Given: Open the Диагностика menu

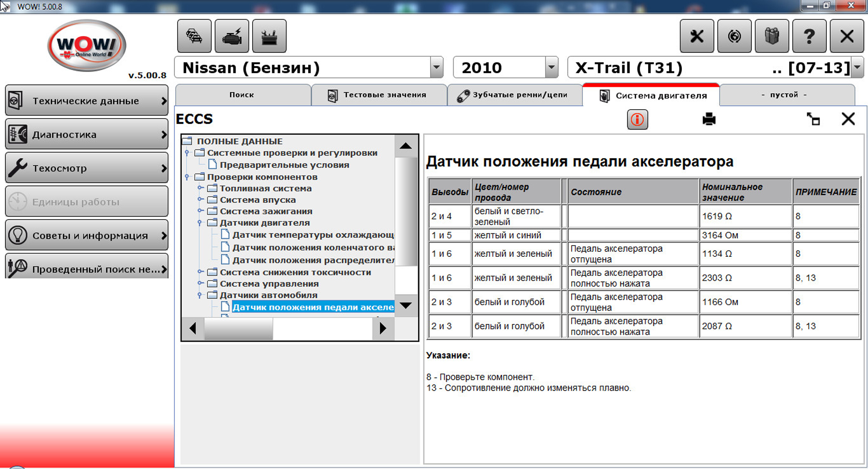Looking at the screenshot, I should 87,134.
